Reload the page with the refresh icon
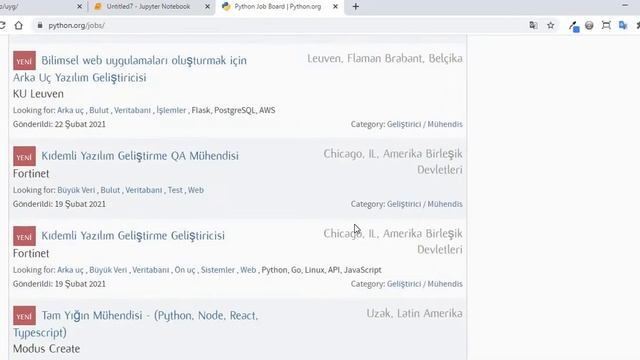Image resolution: width=640 pixels, height=360 pixels. (2, 25)
